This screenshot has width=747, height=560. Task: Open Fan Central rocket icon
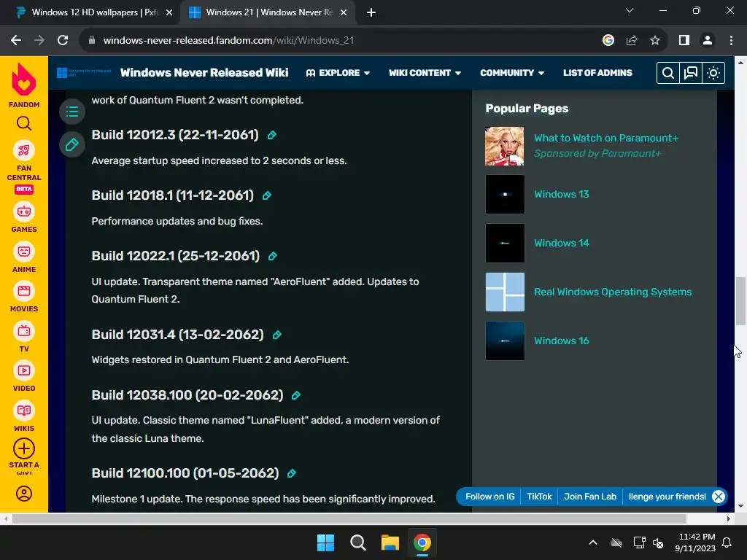(24, 151)
